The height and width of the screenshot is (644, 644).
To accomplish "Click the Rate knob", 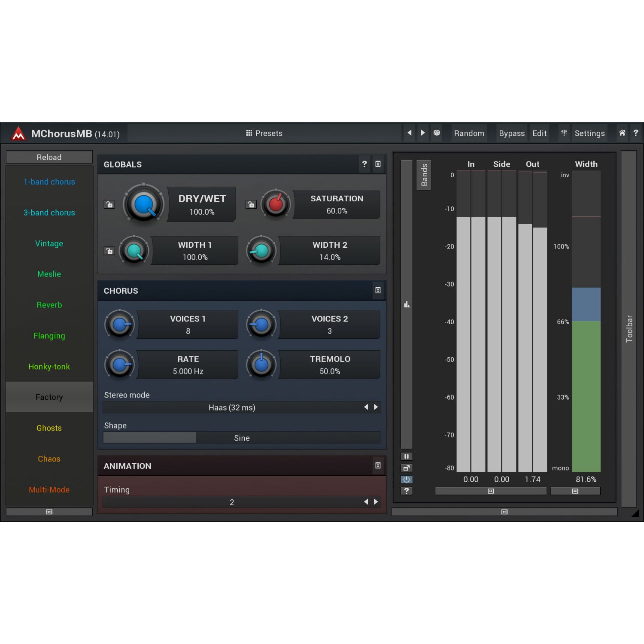I will (120, 365).
